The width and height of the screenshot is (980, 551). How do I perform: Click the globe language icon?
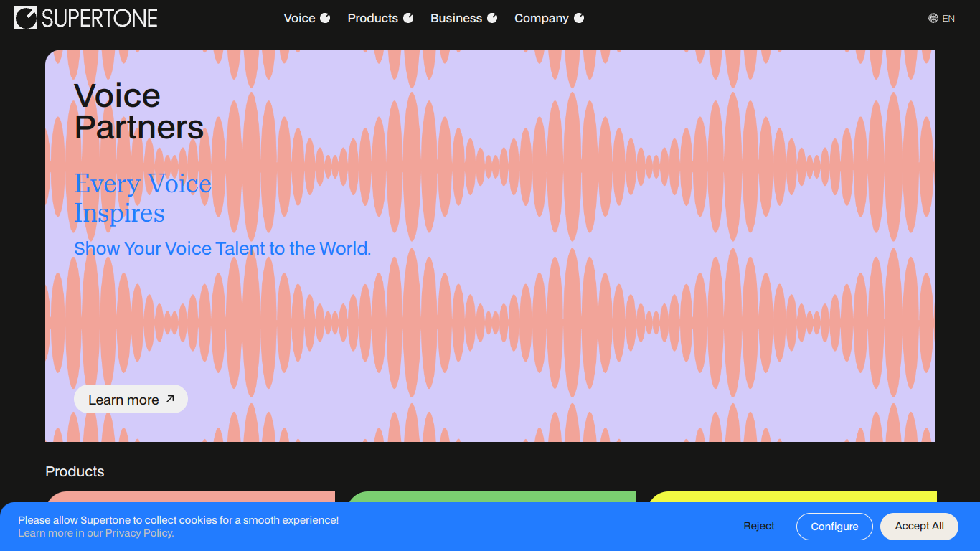point(933,18)
